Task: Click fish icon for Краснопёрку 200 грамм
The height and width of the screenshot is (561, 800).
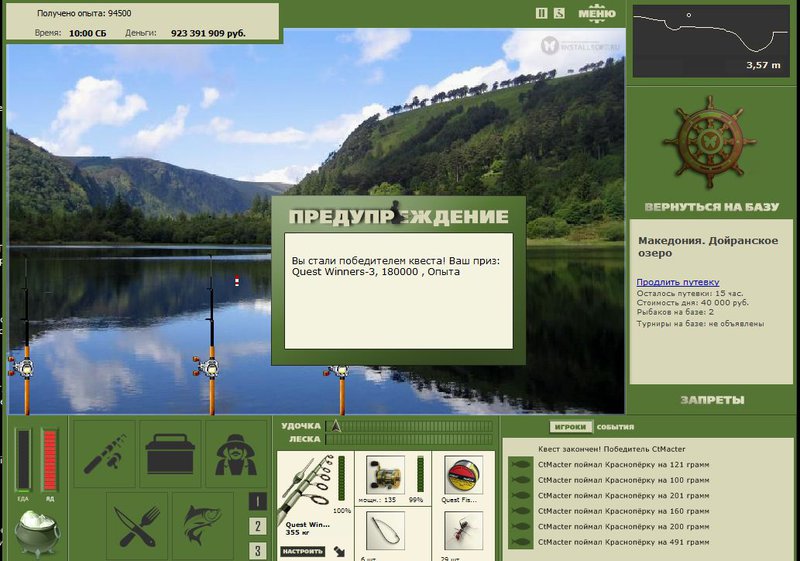Action: tap(520, 527)
